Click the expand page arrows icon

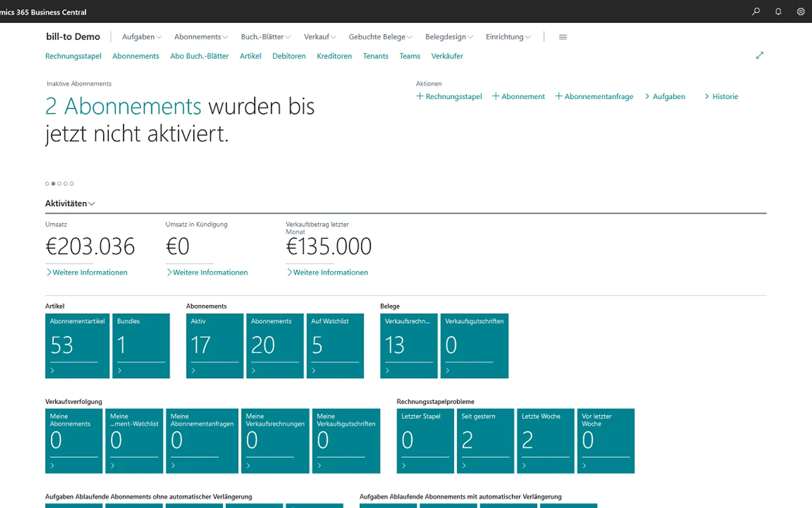pos(760,55)
